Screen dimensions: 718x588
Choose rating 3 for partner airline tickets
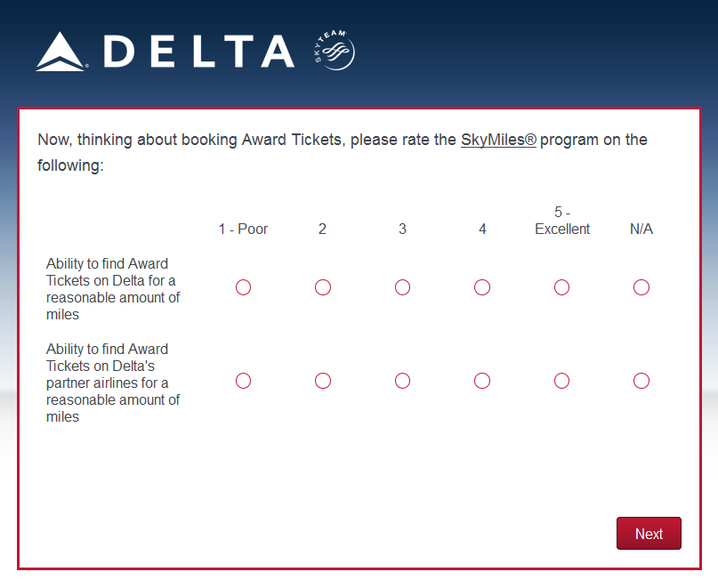(x=402, y=381)
